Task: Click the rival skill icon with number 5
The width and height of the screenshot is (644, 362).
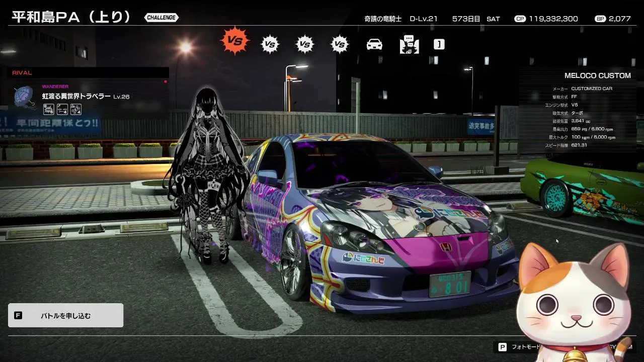Action: coord(49,109)
